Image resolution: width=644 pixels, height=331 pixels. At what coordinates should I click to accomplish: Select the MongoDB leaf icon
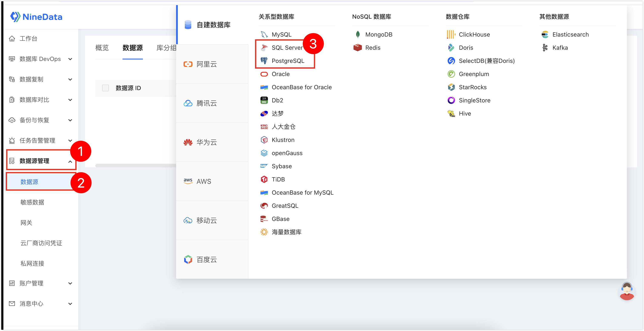358,34
